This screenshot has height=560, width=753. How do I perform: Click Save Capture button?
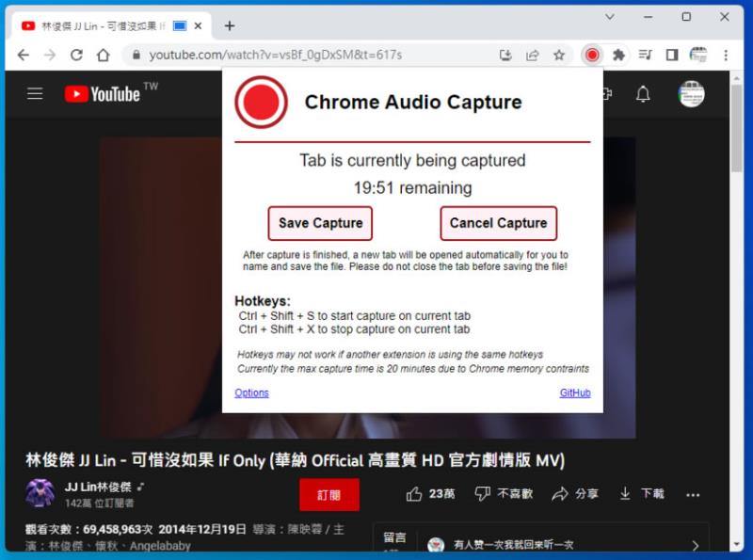(320, 223)
